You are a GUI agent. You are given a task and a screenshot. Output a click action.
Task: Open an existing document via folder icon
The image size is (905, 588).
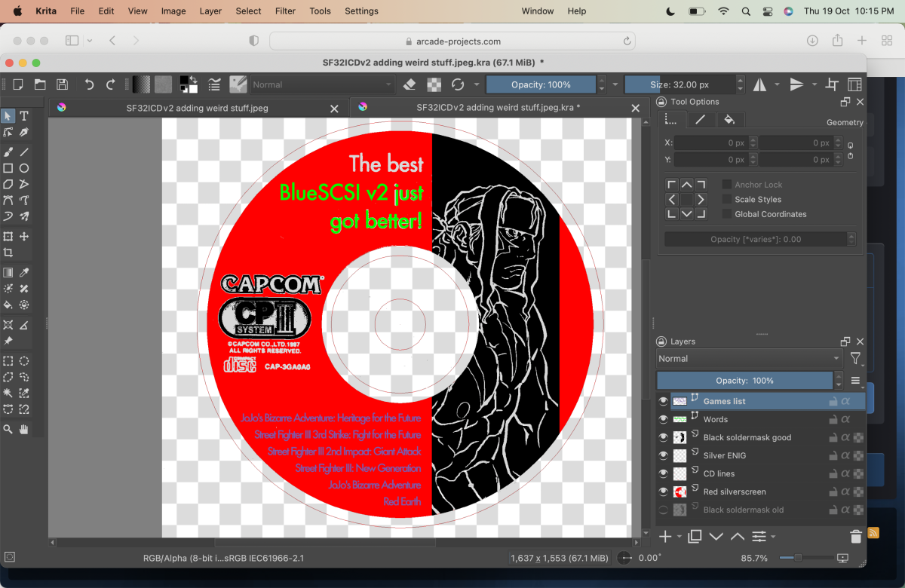point(40,84)
